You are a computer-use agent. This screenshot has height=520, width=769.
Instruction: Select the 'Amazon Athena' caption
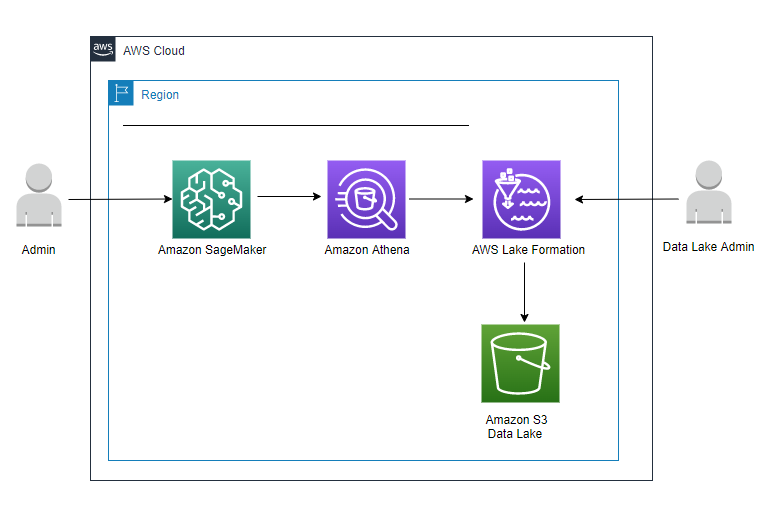click(367, 250)
